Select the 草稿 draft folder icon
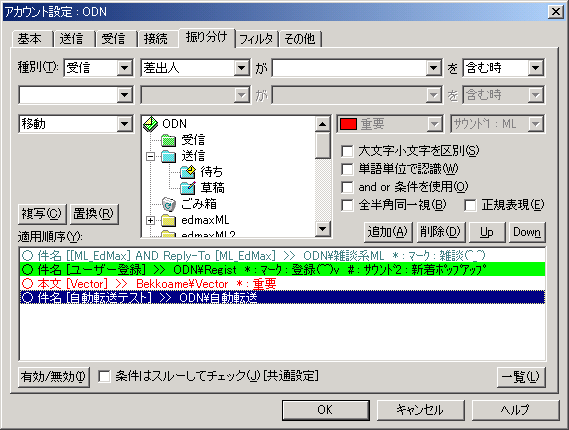 tap(188, 188)
